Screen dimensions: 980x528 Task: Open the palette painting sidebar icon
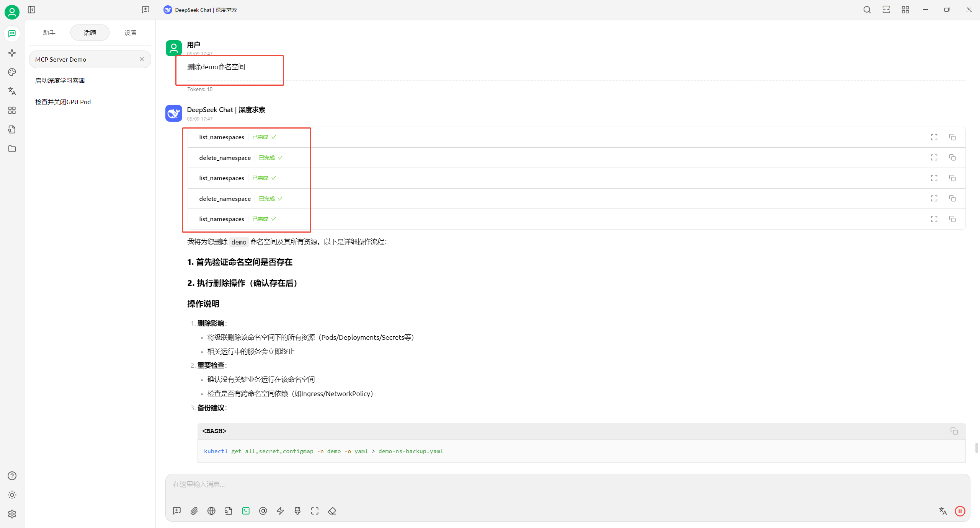12,72
